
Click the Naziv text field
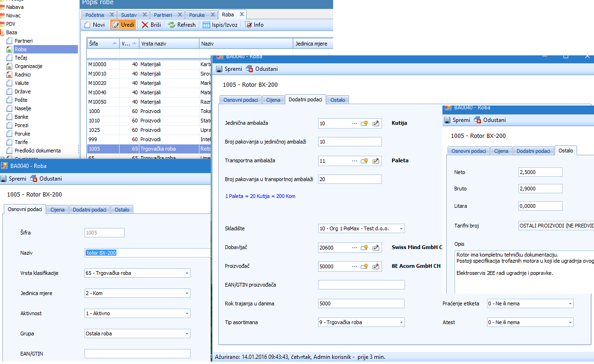[x=147, y=253]
